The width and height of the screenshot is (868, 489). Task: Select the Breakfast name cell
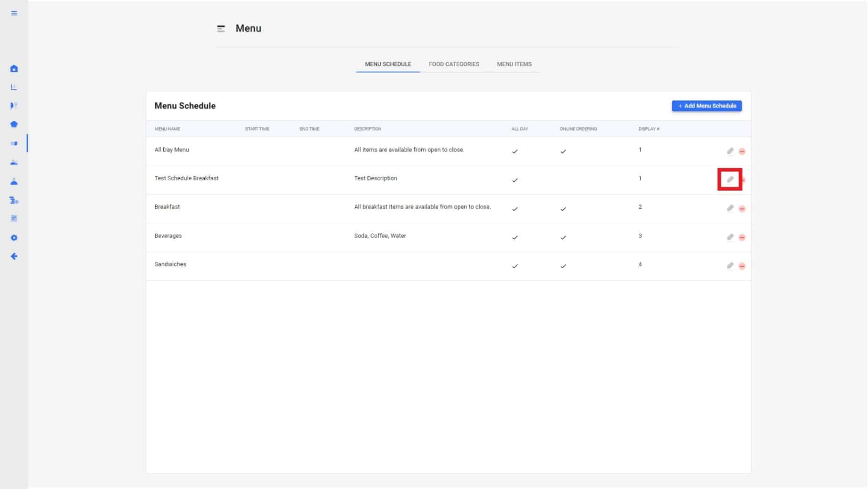coord(167,207)
